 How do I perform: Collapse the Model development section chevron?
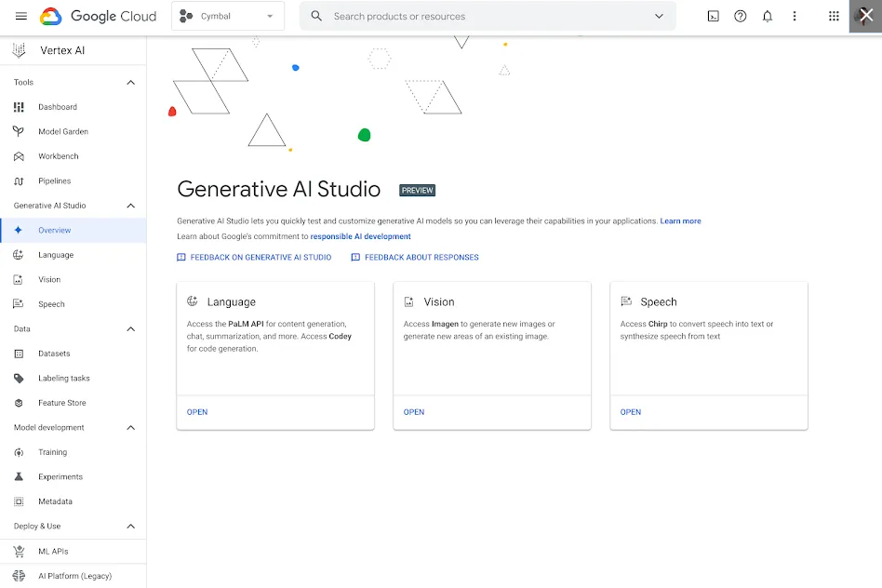point(130,428)
